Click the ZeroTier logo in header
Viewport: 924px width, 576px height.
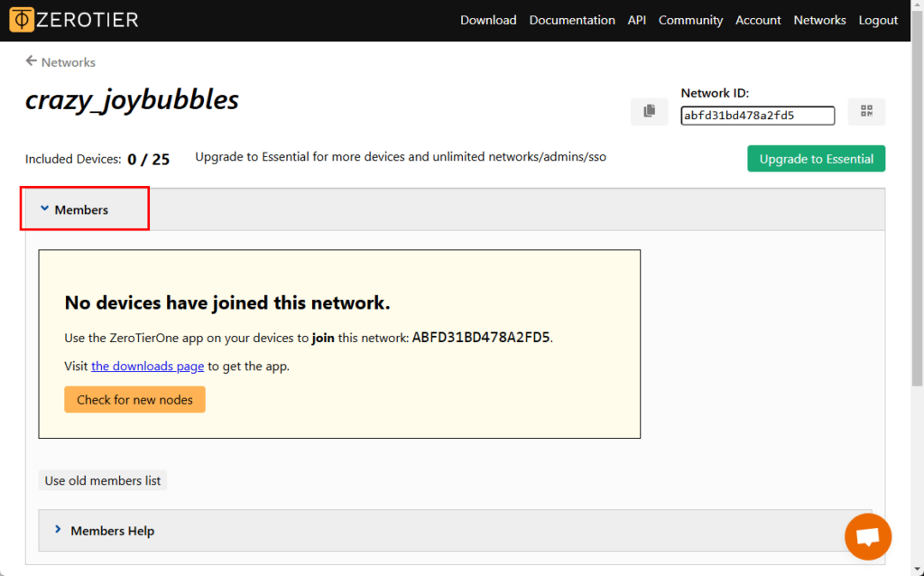[75, 20]
